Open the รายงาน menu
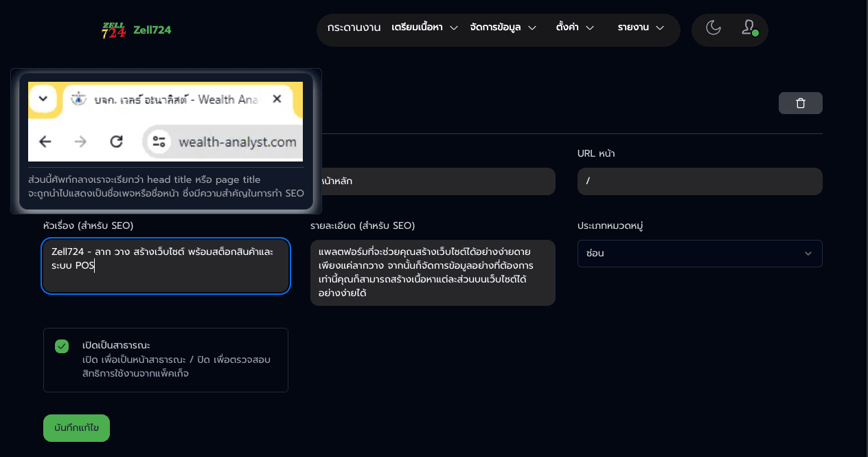The width and height of the screenshot is (868, 457). tap(641, 28)
